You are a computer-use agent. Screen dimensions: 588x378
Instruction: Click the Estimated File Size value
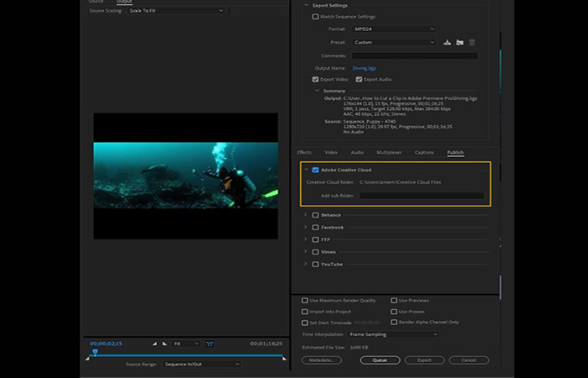click(359, 347)
